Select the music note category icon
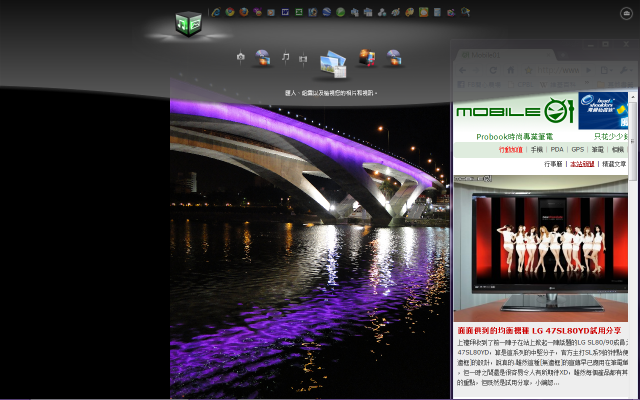This screenshot has height=400, width=640. tap(286, 57)
